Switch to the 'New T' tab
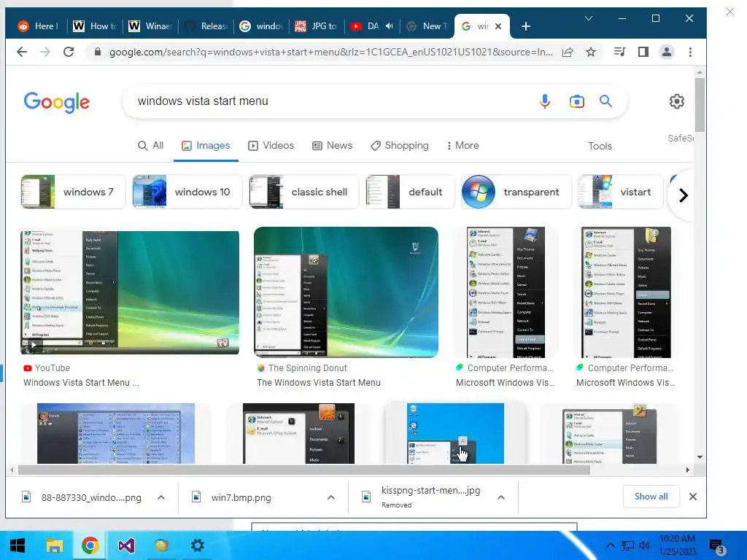The image size is (747, 560). click(427, 26)
